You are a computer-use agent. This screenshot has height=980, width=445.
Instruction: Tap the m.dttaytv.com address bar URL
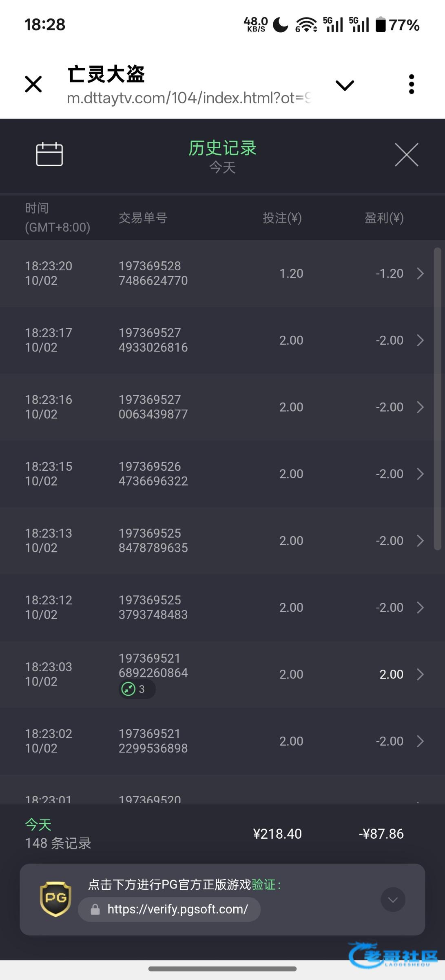point(188,98)
